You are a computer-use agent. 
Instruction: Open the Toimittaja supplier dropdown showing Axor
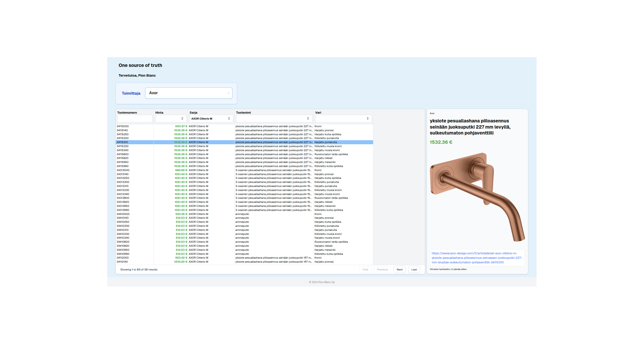(188, 93)
